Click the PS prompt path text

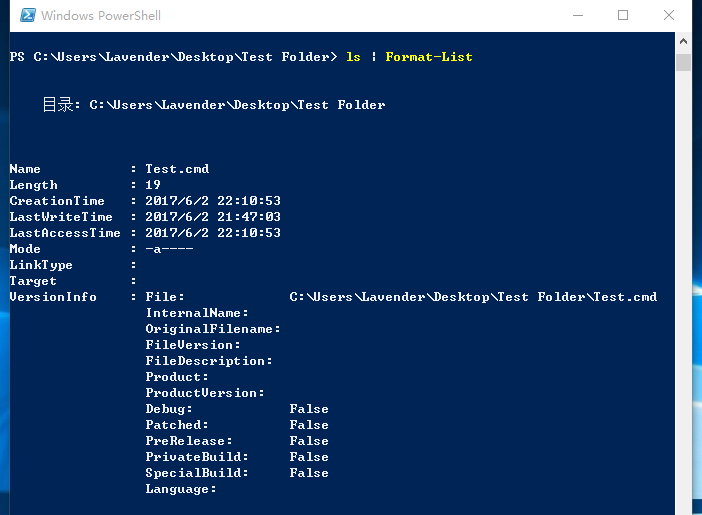click(x=173, y=57)
